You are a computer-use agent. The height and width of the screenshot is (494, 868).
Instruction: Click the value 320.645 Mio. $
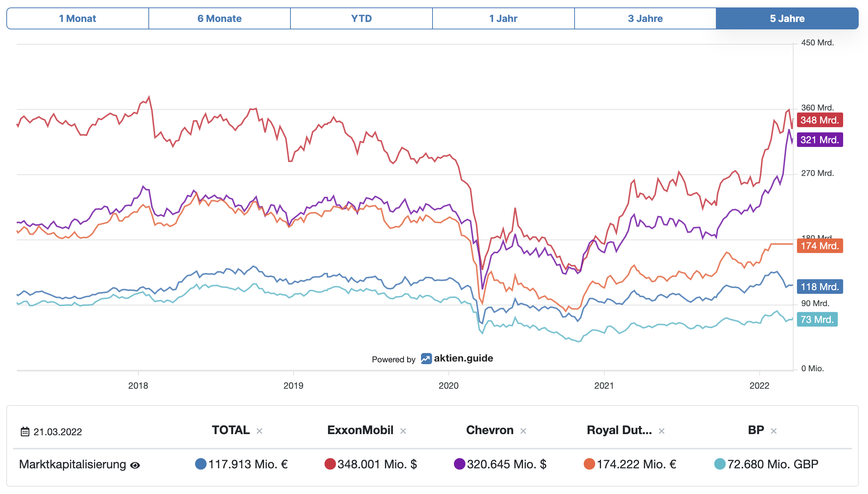[x=507, y=464]
